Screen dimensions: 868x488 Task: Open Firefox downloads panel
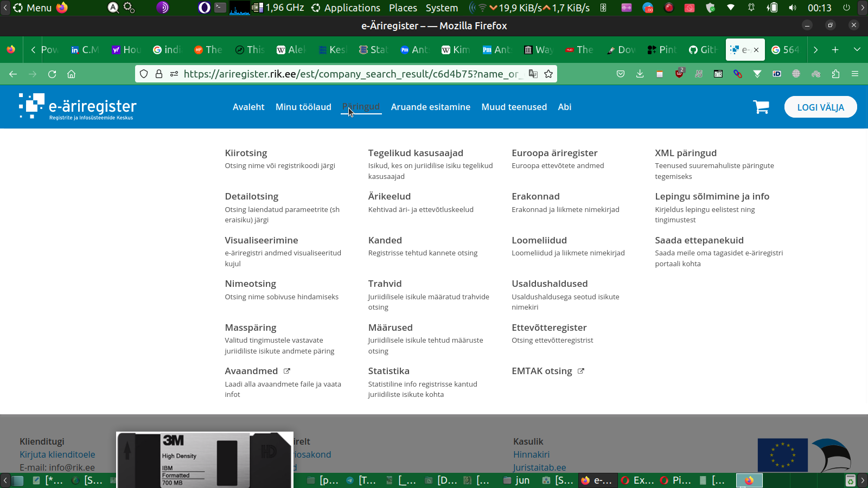point(640,74)
